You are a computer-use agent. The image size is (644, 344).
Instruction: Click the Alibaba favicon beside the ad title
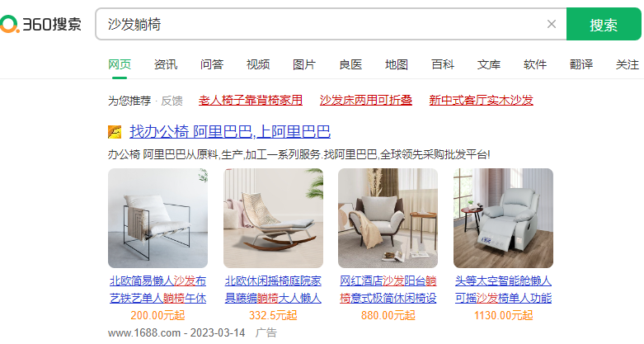pyautogui.click(x=115, y=132)
